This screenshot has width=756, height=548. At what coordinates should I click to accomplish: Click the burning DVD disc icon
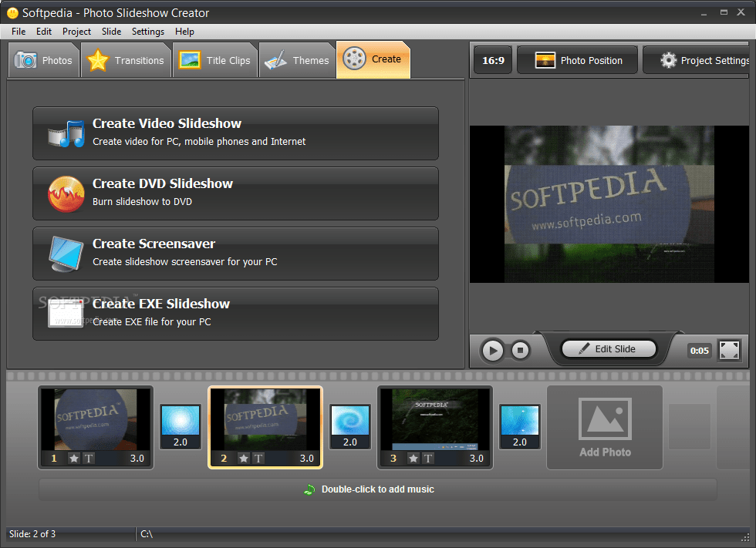[66, 194]
